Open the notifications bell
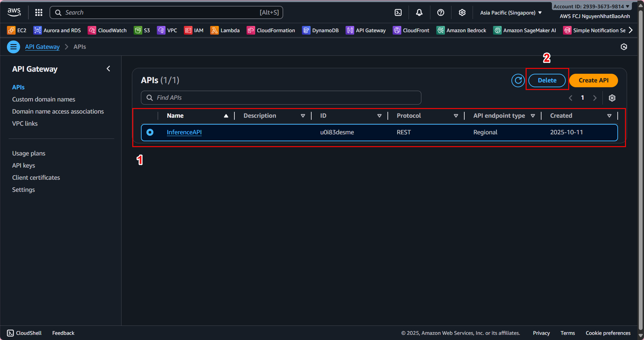 coord(419,12)
